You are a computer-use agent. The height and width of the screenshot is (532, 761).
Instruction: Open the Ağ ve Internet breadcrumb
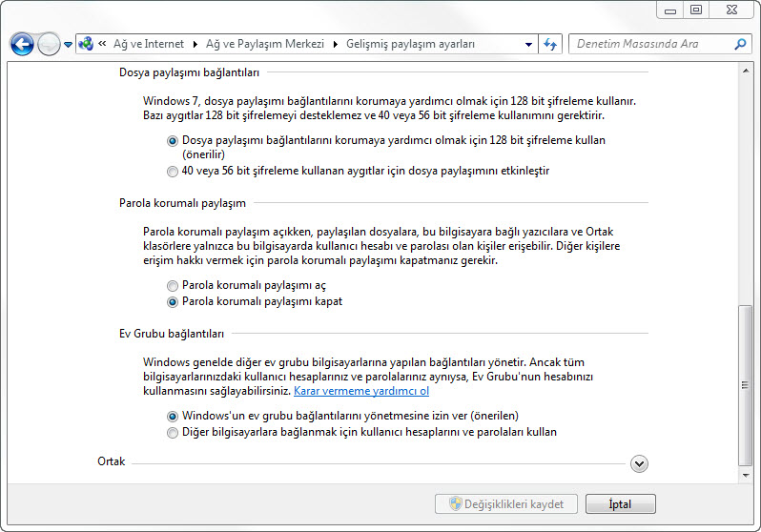(x=149, y=44)
